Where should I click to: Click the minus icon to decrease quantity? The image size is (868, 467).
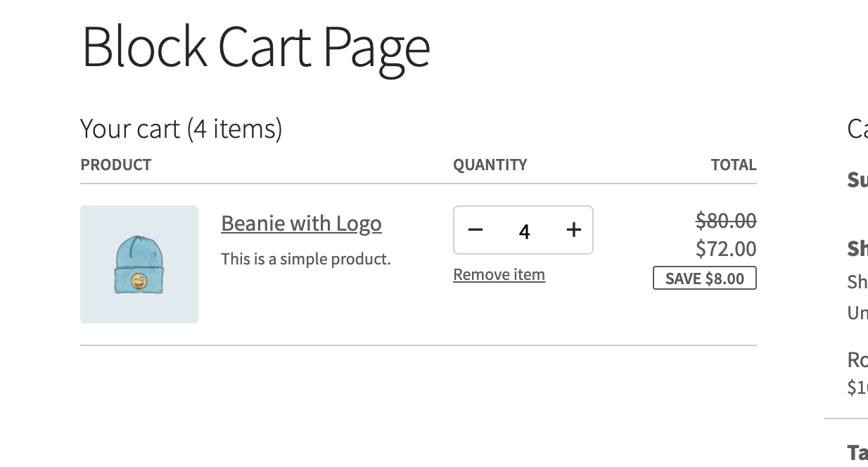coord(476,230)
